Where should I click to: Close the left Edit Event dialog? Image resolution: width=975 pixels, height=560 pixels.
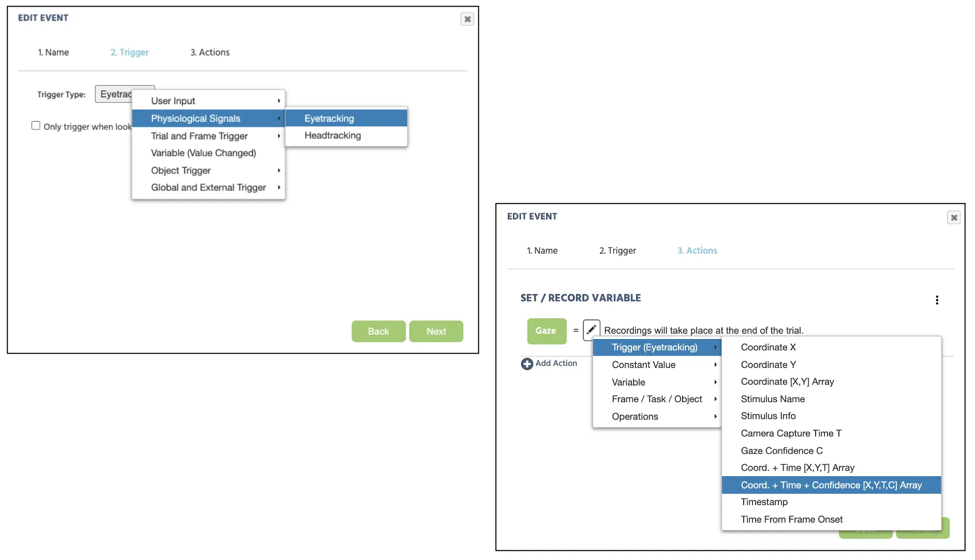(467, 19)
